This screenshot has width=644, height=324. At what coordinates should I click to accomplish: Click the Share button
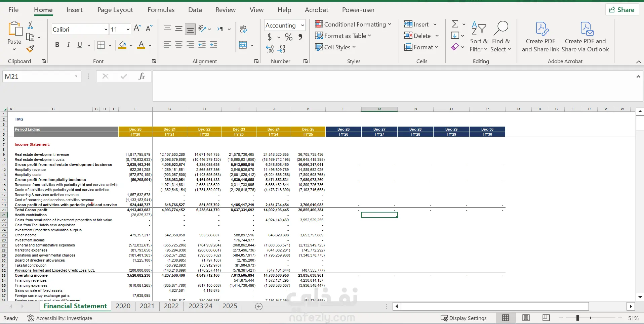(622, 10)
